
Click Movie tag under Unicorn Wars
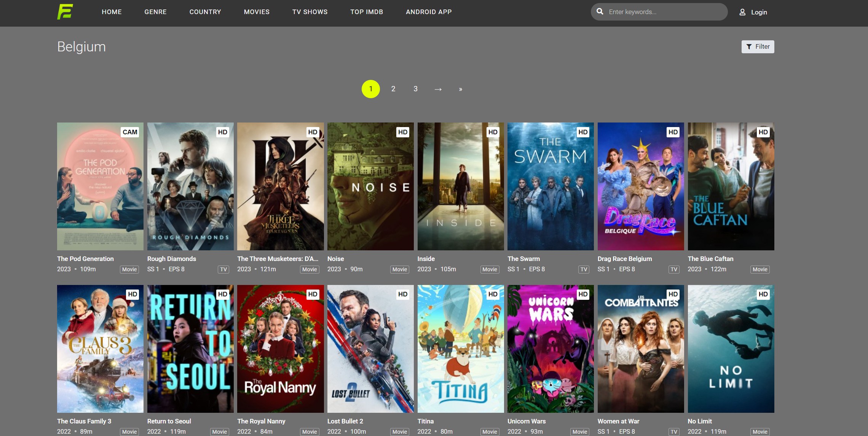click(580, 432)
